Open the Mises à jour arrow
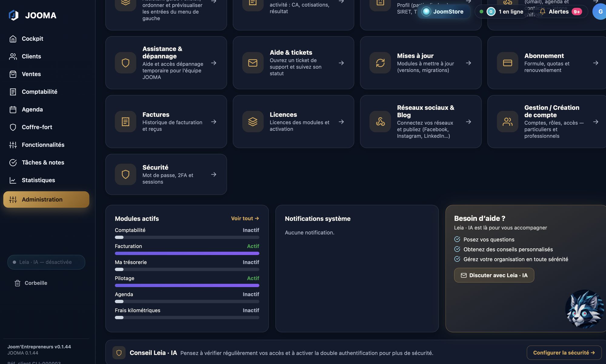 tap(468, 63)
